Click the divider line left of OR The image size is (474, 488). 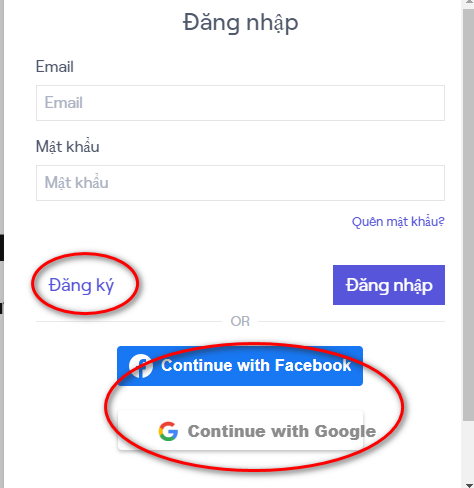pos(129,322)
